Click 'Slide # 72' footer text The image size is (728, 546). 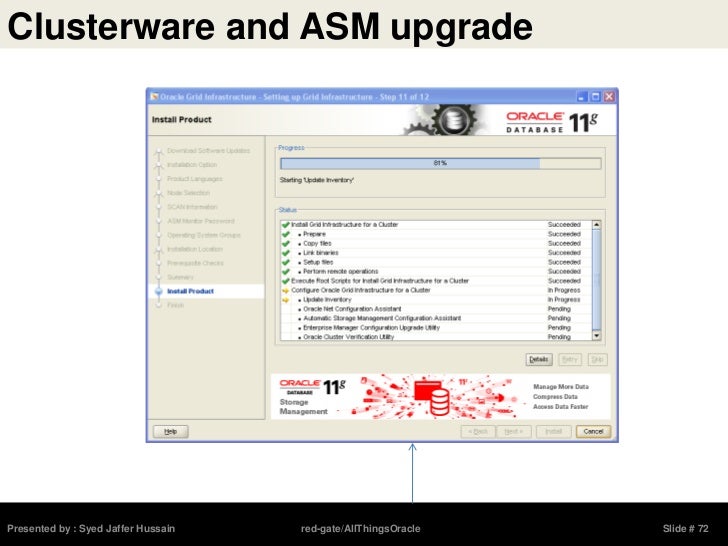tap(685, 528)
